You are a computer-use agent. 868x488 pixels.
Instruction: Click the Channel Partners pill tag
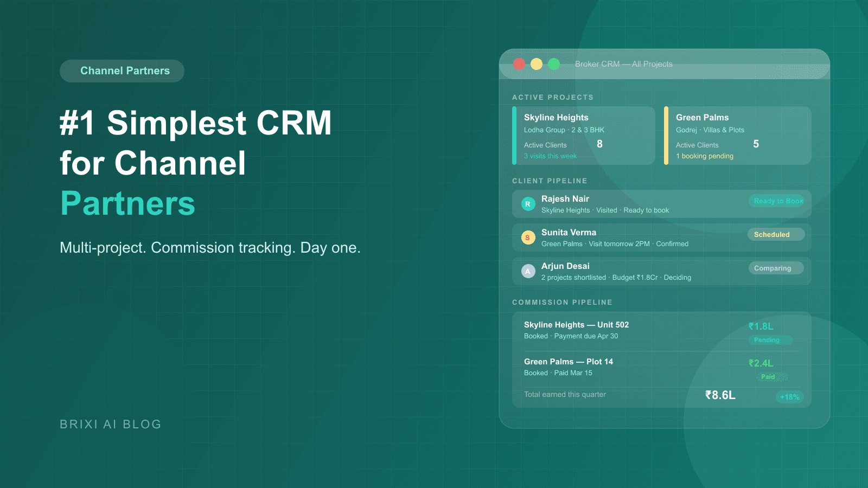click(x=122, y=71)
